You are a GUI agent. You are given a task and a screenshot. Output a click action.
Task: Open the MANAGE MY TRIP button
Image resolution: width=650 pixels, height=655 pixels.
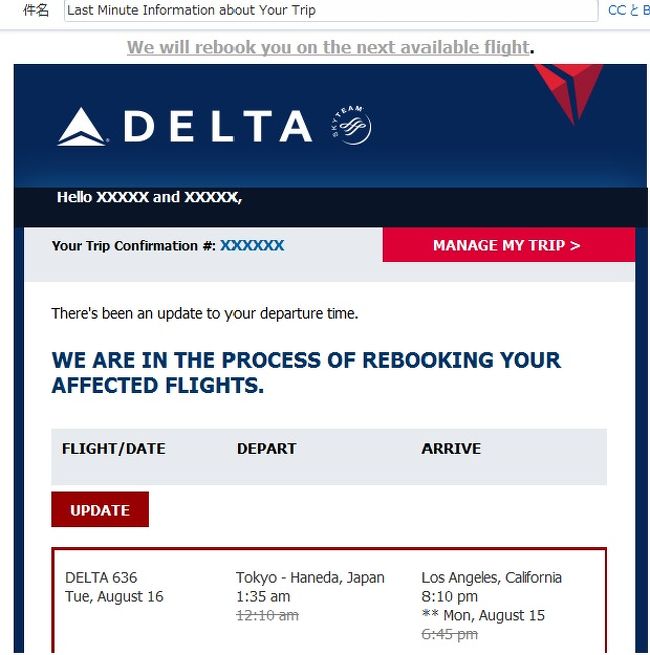509,245
